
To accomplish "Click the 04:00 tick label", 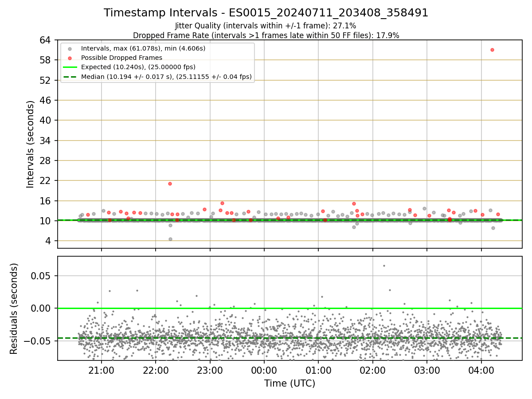I will pyautogui.click(x=481, y=370).
